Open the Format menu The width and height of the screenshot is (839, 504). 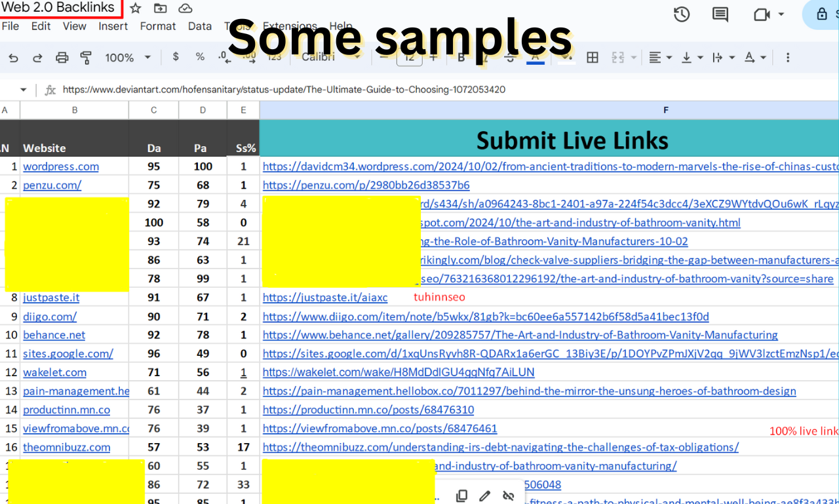pyautogui.click(x=158, y=26)
